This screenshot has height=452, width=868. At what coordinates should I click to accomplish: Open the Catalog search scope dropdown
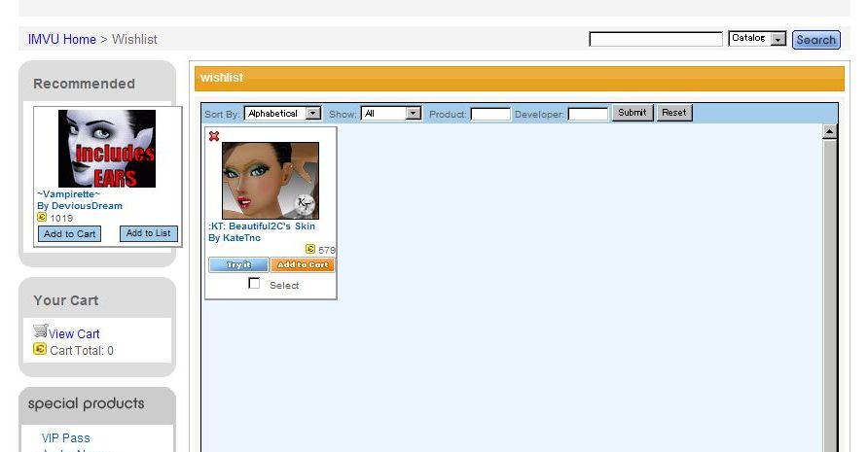coord(757,39)
